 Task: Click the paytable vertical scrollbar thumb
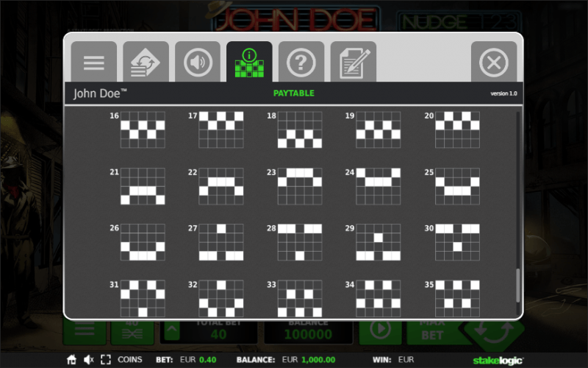518,286
